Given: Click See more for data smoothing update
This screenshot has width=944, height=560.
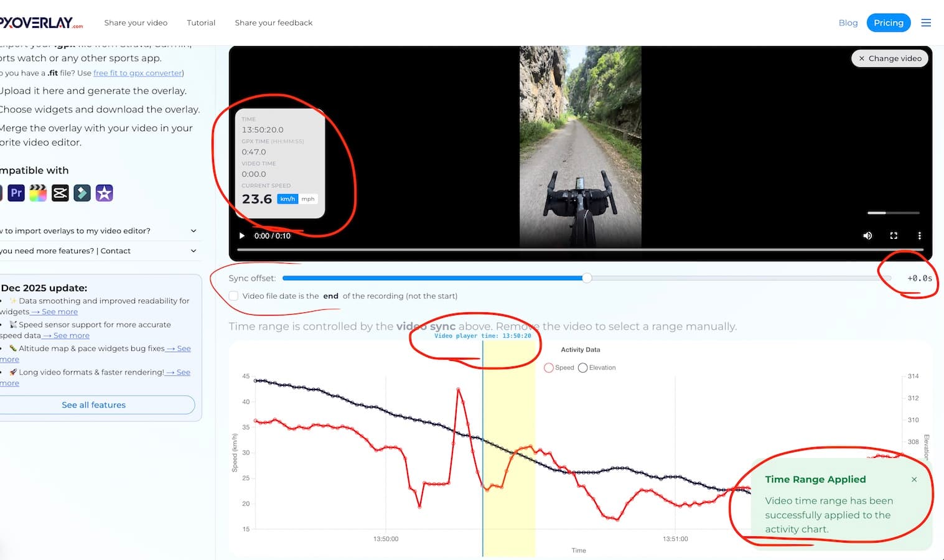Looking at the screenshot, I should 55,312.
